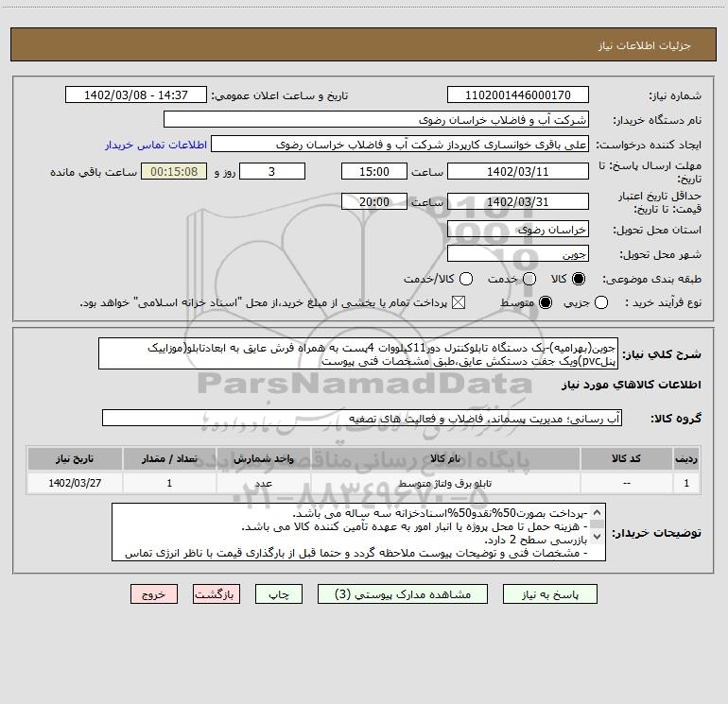Click the بازگشت back button
728x704 pixels.
[x=217, y=594]
